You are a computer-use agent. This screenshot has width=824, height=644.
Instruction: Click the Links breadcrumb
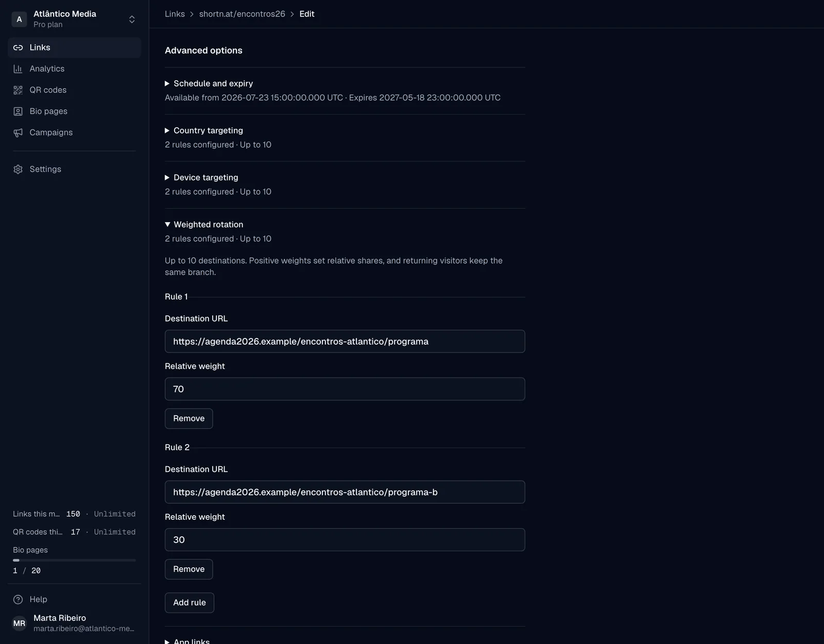click(x=175, y=14)
